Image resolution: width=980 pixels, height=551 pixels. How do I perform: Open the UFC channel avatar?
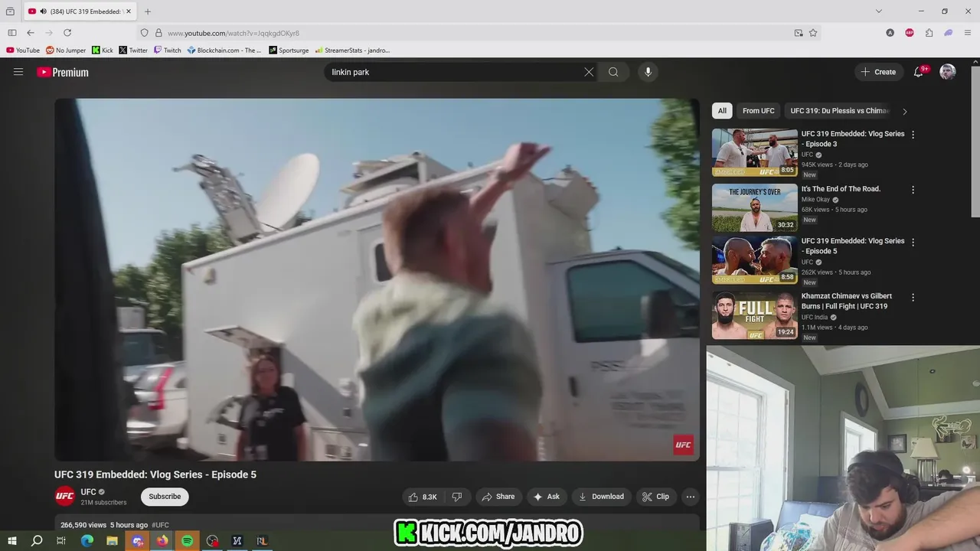65,497
